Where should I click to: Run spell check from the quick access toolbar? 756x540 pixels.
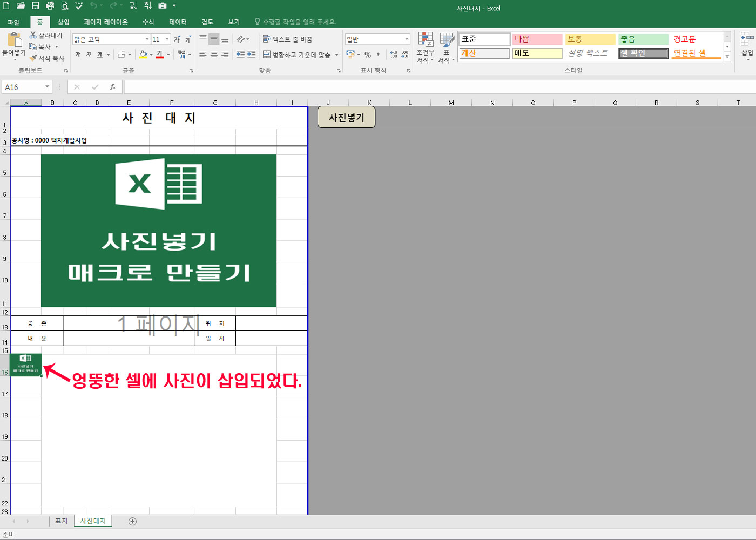(x=79, y=5)
